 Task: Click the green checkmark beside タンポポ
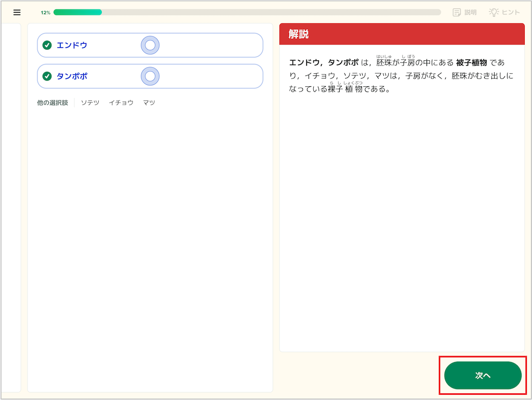47,76
